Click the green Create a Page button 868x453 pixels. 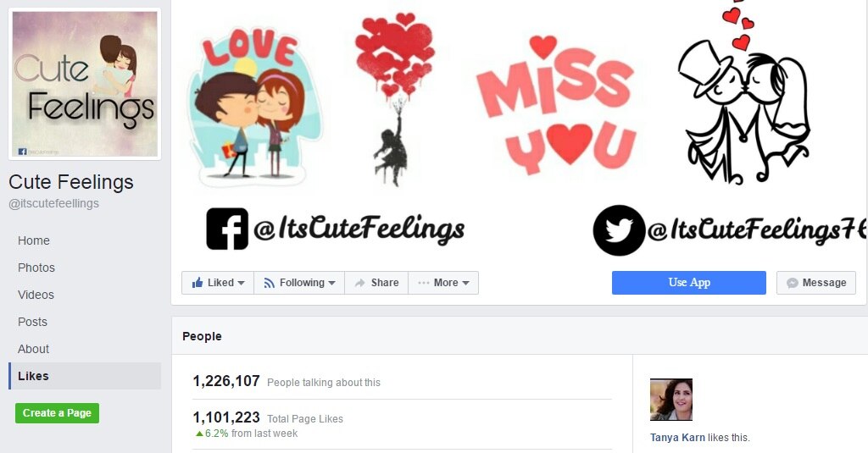[57, 413]
